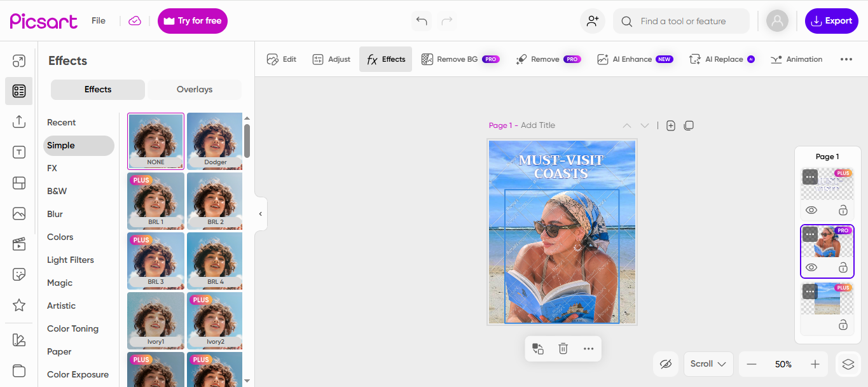
Task: Open the Edit tool
Action: tap(282, 59)
